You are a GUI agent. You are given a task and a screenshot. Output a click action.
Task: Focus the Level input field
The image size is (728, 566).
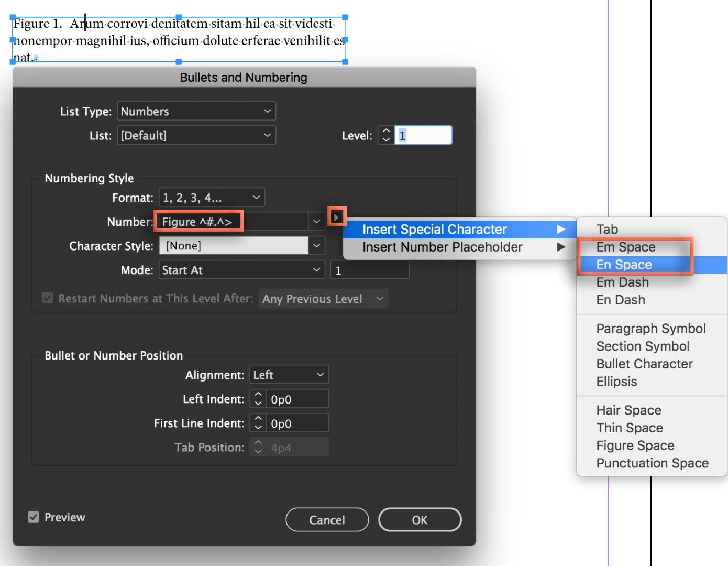[423, 135]
